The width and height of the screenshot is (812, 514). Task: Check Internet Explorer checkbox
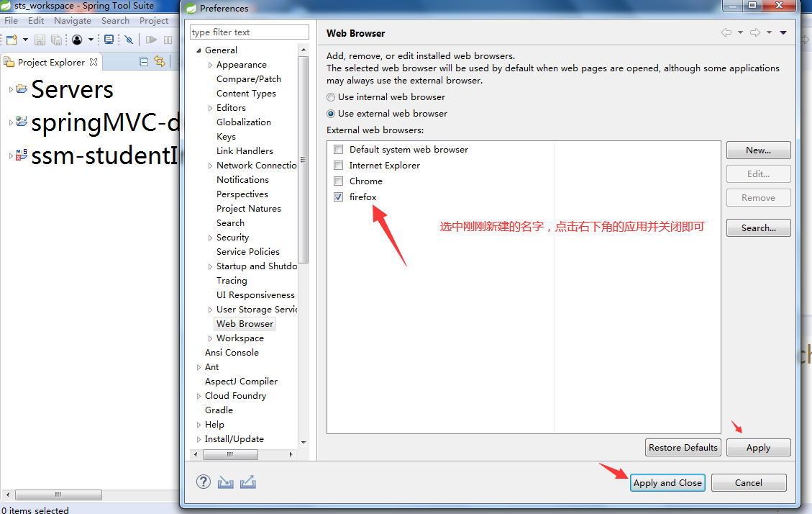[338, 166]
